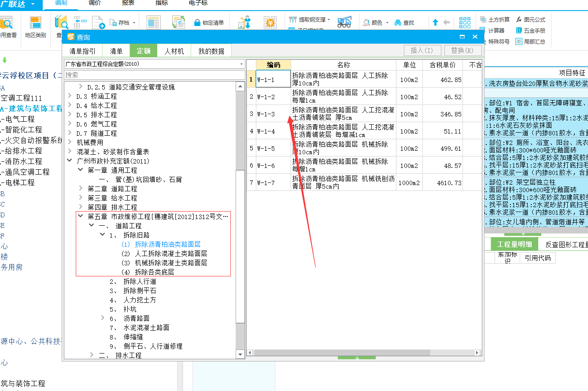The height and width of the screenshot is (391, 588).
Task: Switch to the 调价 ribbon tab
Action: (94, 3)
